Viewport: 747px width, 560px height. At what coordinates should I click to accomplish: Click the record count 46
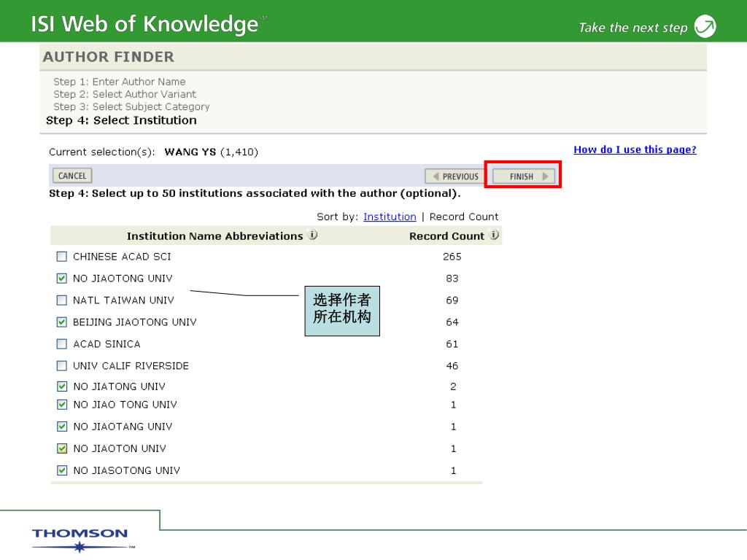click(x=452, y=366)
